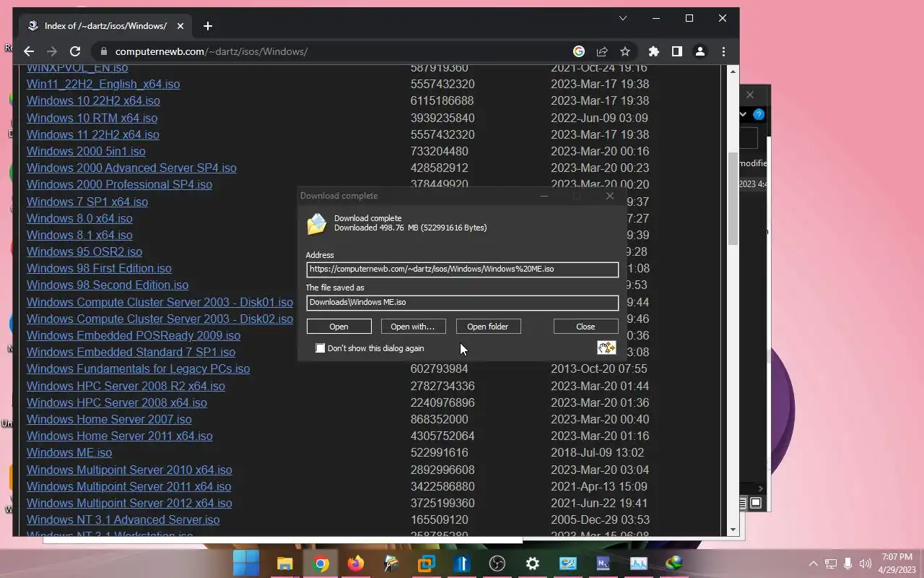Expand chevron in background Explorer window
The height and width of the screenshot is (578, 924).
pyautogui.click(x=744, y=114)
